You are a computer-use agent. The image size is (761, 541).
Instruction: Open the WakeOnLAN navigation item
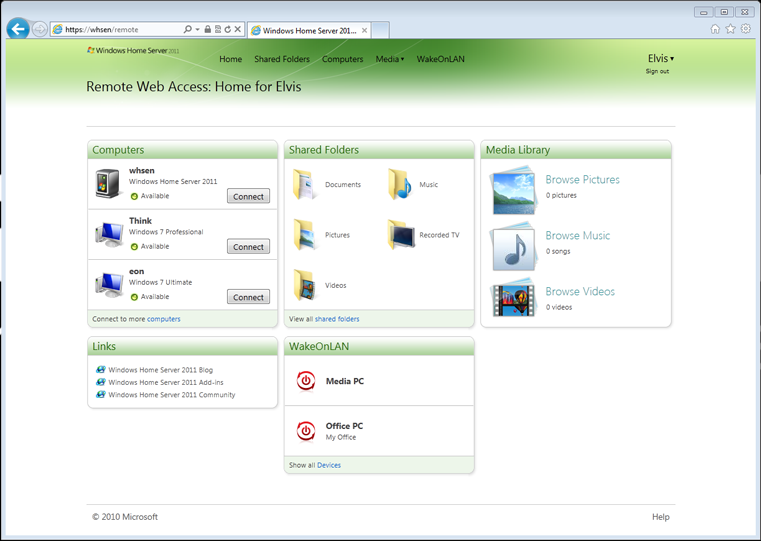[x=441, y=59]
